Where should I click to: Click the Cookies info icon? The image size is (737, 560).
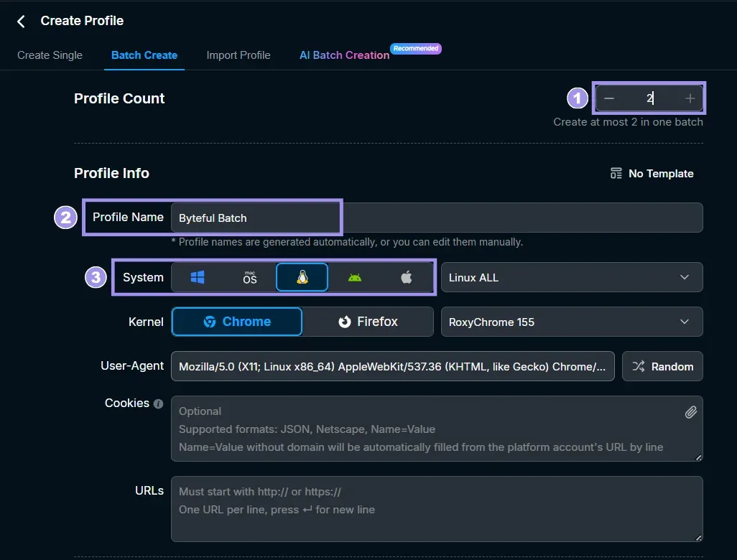coord(159,403)
